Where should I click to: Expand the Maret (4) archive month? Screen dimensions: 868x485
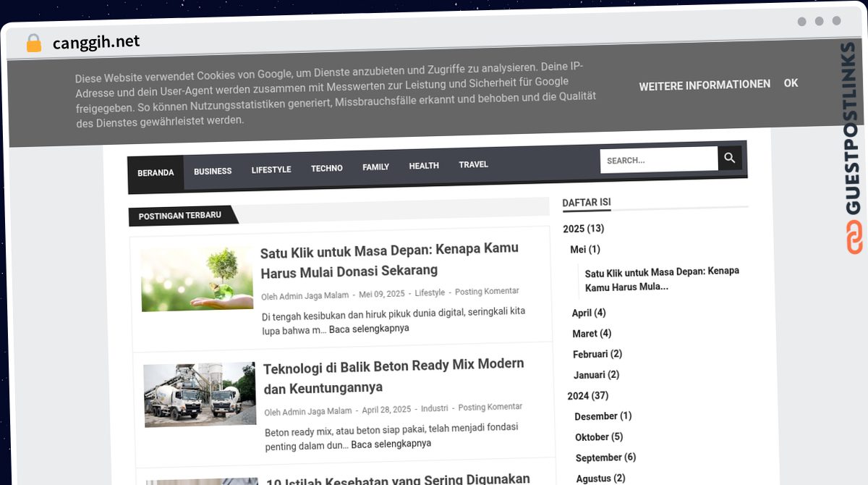click(x=592, y=334)
